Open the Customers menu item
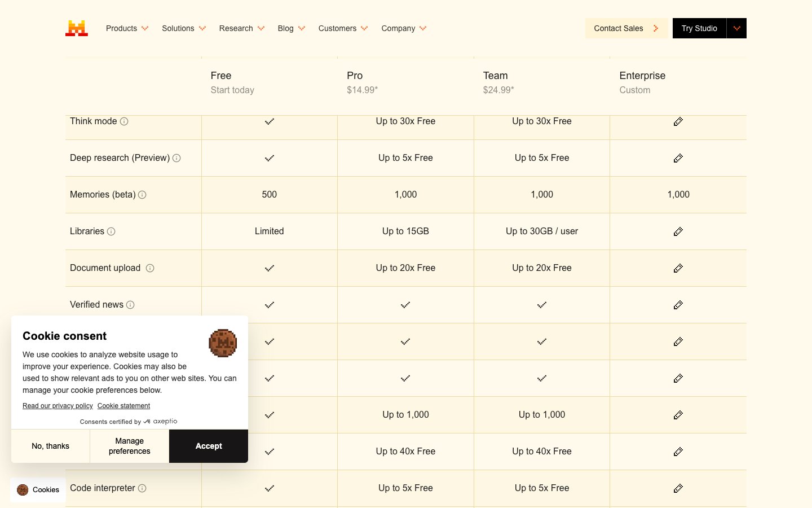The image size is (812, 508). 342,28
